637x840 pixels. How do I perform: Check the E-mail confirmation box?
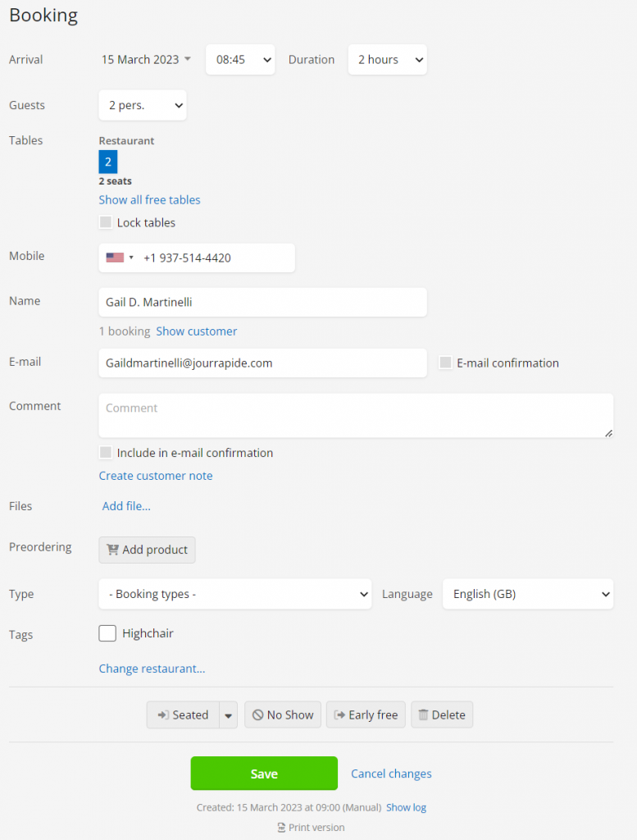point(445,363)
